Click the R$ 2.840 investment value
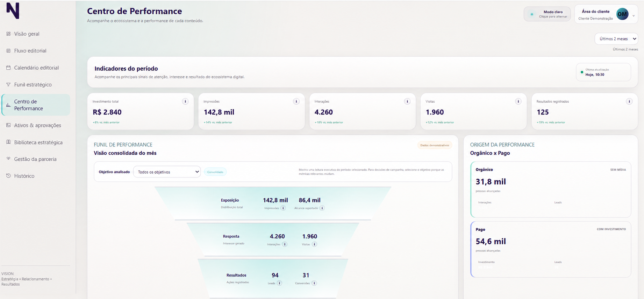 [x=107, y=112]
